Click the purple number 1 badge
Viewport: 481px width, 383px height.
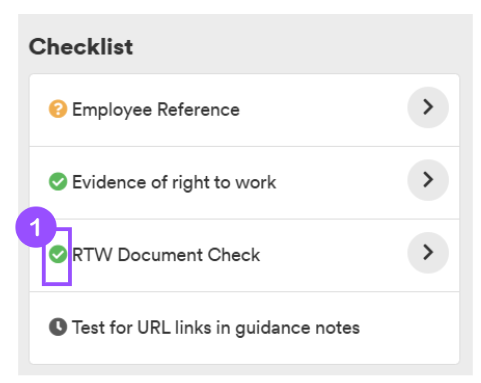(x=36, y=227)
